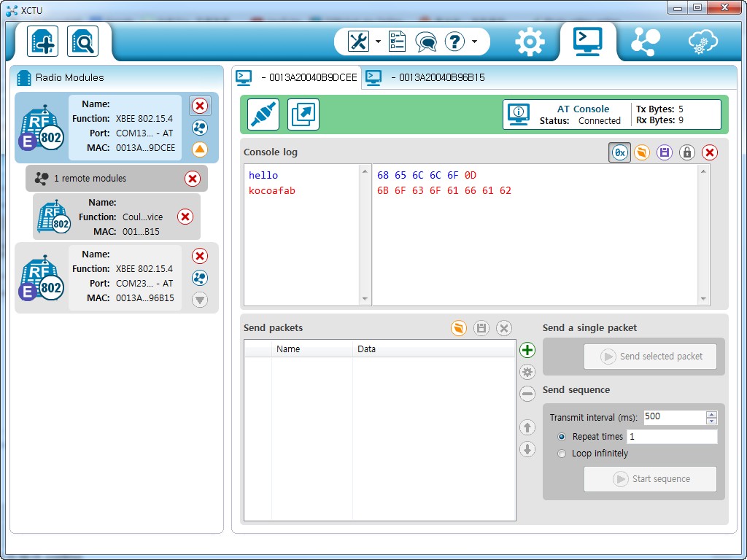Viewport: 747px width, 560px height.
Task: Increase the transmit interval with the stepper
Action: (x=712, y=414)
